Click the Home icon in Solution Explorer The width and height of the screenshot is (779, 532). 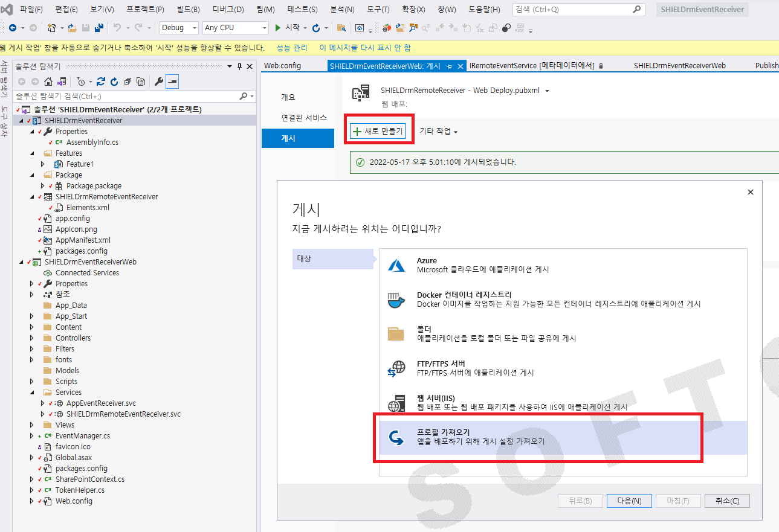click(49, 82)
